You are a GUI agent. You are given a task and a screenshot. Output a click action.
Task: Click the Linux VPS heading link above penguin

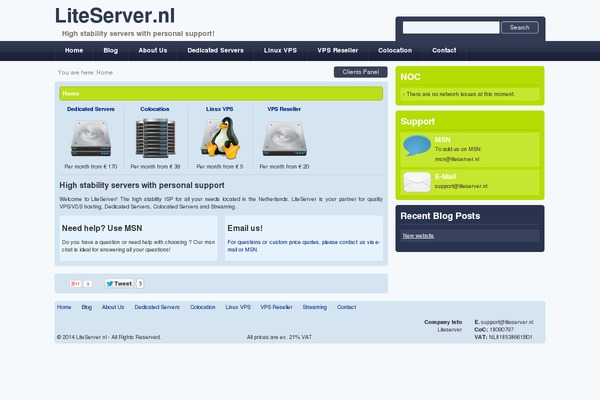(x=219, y=109)
